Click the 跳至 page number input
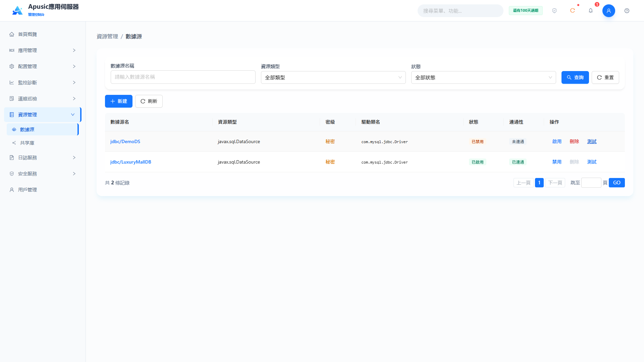 pos(591,183)
